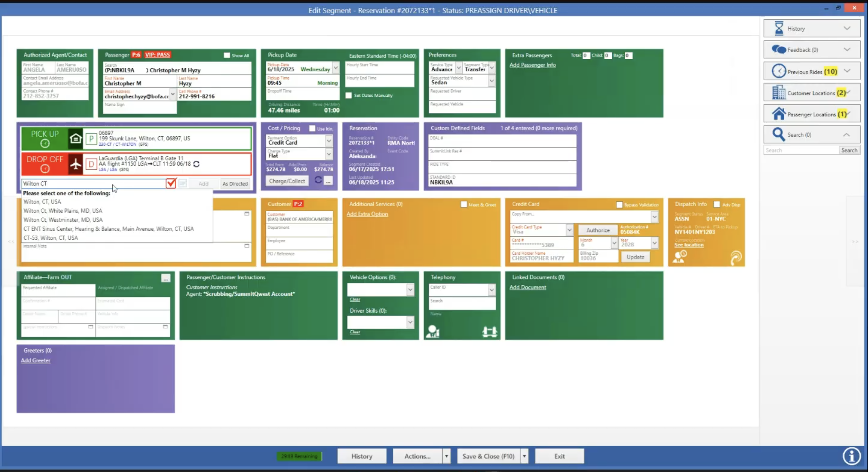Click the headset icon in the Credit Card panel
This screenshot has height=472, width=868.
pyautogui.click(x=737, y=257)
